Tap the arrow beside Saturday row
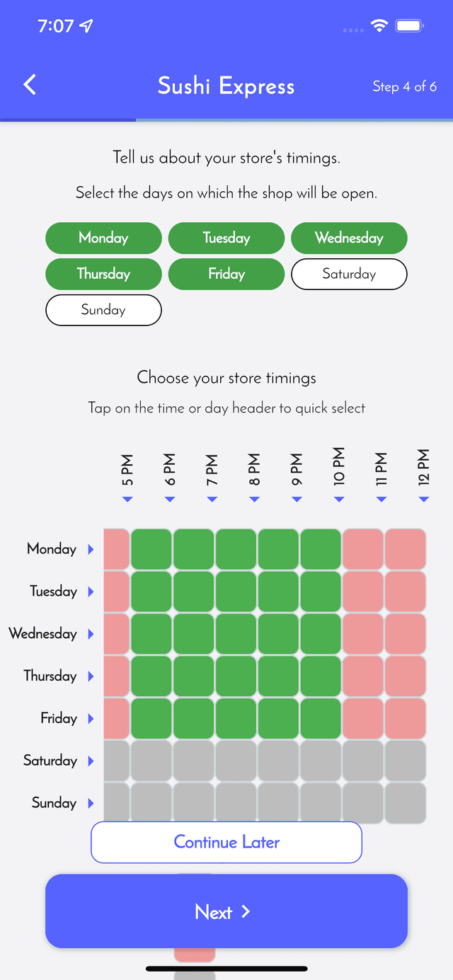453x980 pixels. coord(91,761)
